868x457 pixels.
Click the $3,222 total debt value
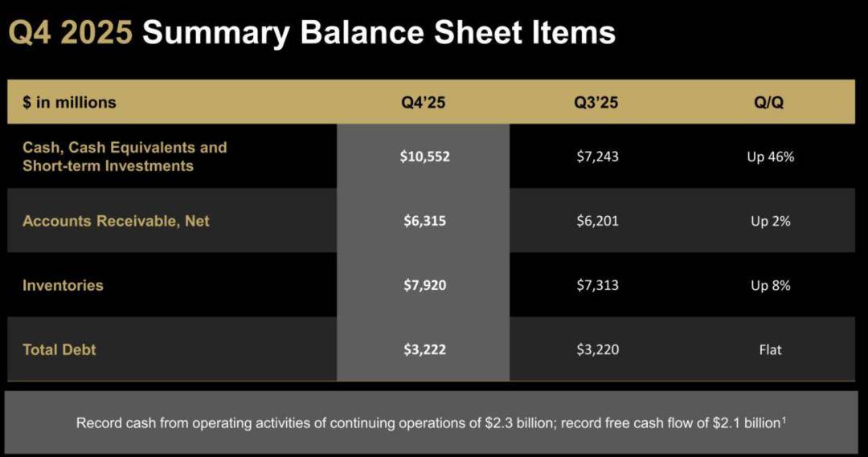pyautogui.click(x=424, y=349)
